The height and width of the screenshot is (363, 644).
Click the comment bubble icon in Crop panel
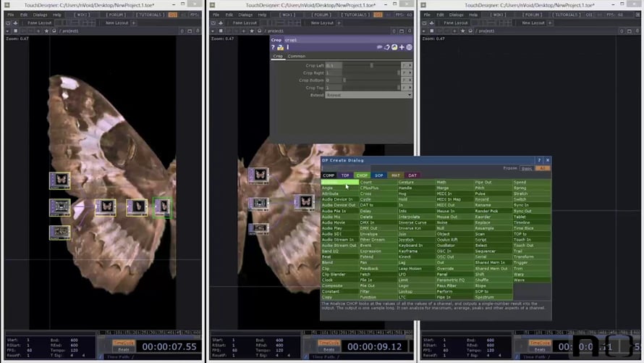[380, 47]
